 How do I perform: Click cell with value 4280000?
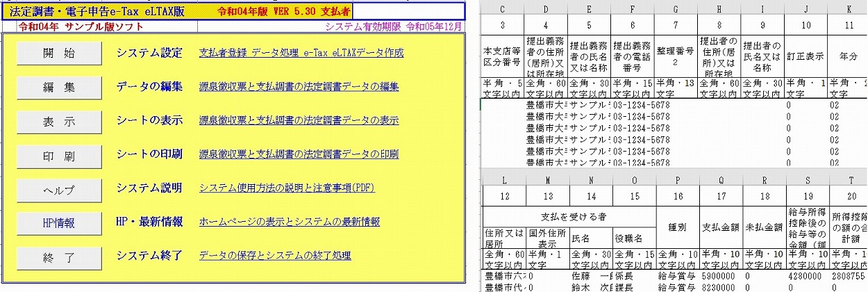click(807, 276)
